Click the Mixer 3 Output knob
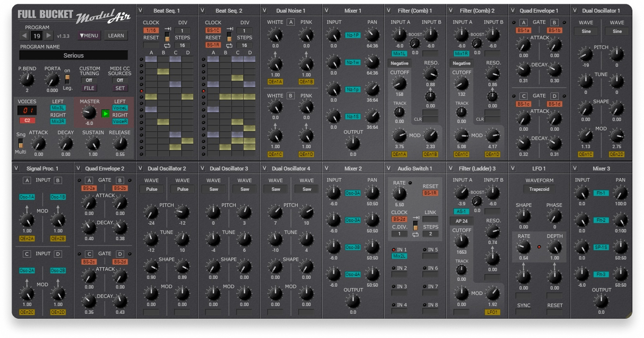The height and width of the screenshot is (338, 644). (x=601, y=301)
